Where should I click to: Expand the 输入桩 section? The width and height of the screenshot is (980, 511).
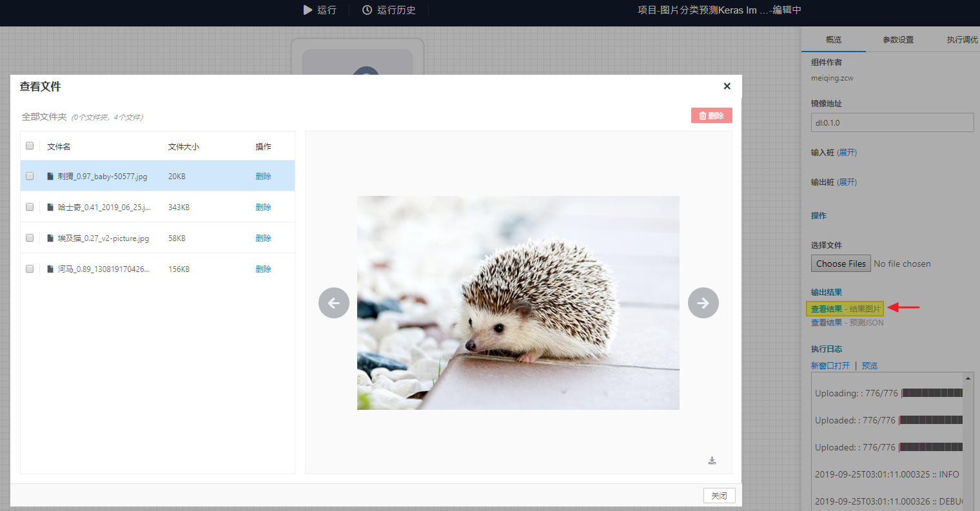coord(847,153)
